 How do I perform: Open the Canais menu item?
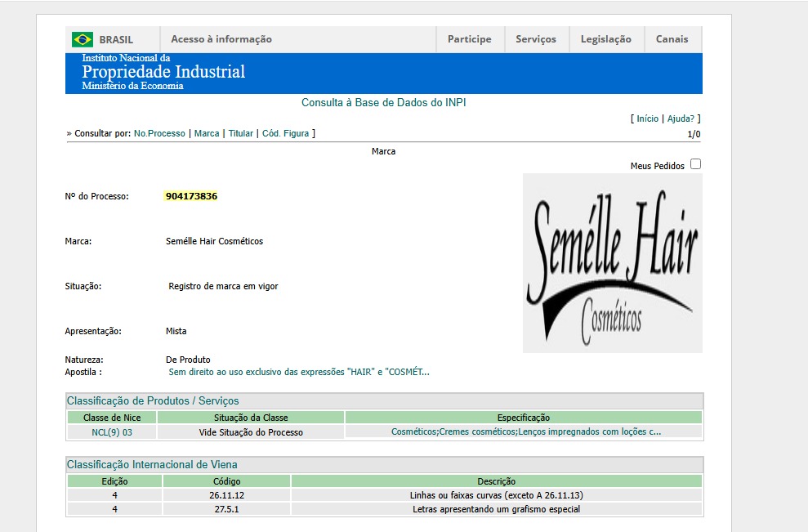(672, 39)
